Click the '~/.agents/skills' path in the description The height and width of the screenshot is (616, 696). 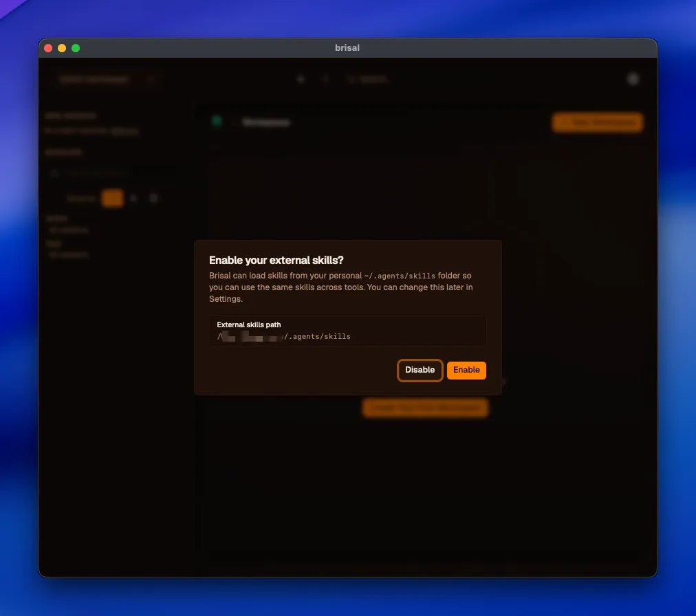coord(400,276)
